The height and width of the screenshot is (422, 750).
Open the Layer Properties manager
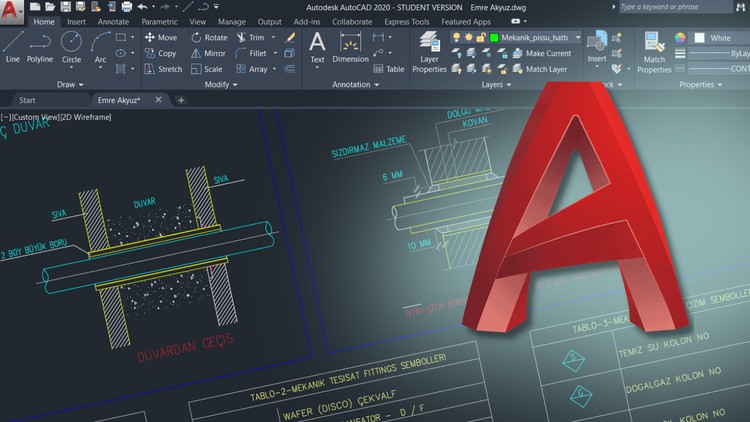pos(429,52)
